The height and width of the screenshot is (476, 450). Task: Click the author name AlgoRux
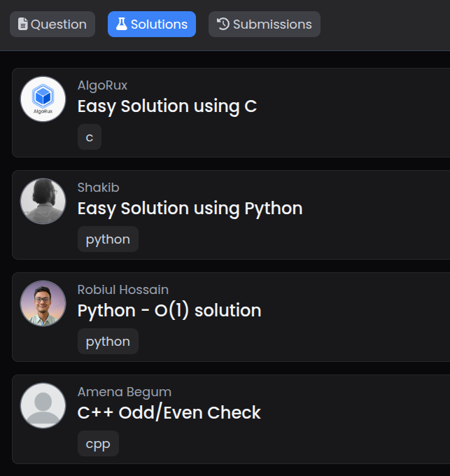(x=102, y=85)
